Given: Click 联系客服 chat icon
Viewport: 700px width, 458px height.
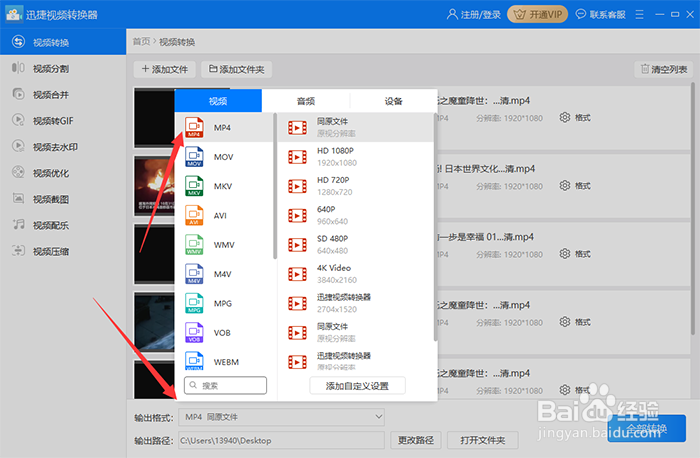Looking at the screenshot, I should [x=580, y=14].
